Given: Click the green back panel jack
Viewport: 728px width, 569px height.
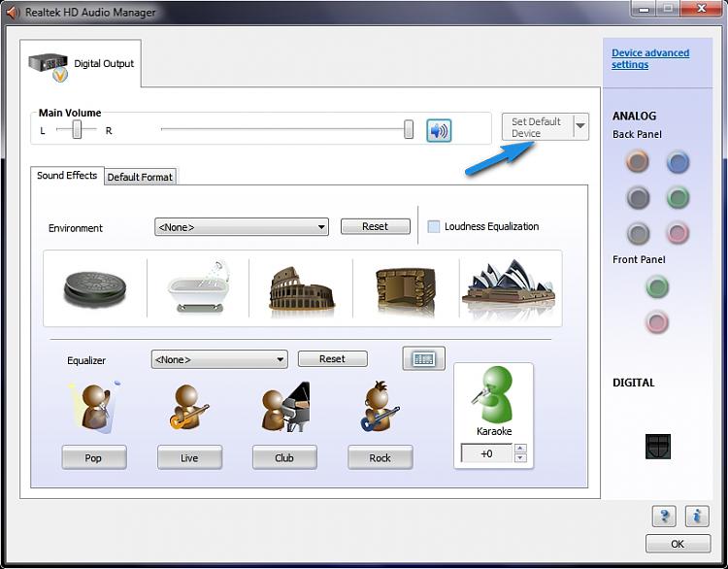Looking at the screenshot, I should tap(678, 197).
